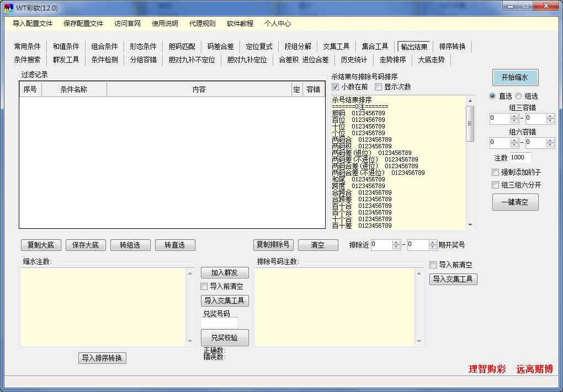Viewport: 563px width, 392px height.
Task: Select the 组选 radio button
Action: click(x=517, y=96)
